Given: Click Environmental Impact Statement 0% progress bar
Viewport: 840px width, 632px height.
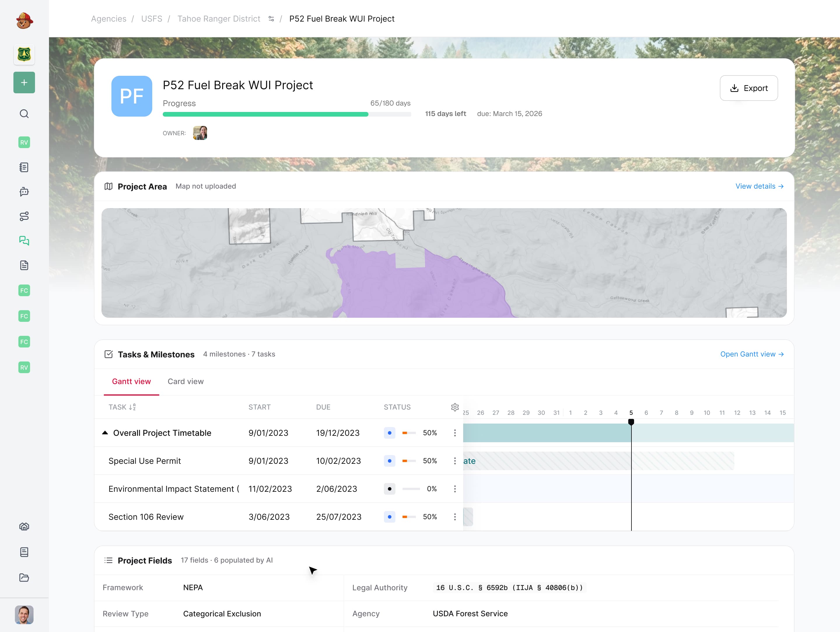Looking at the screenshot, I should (411, 489).
